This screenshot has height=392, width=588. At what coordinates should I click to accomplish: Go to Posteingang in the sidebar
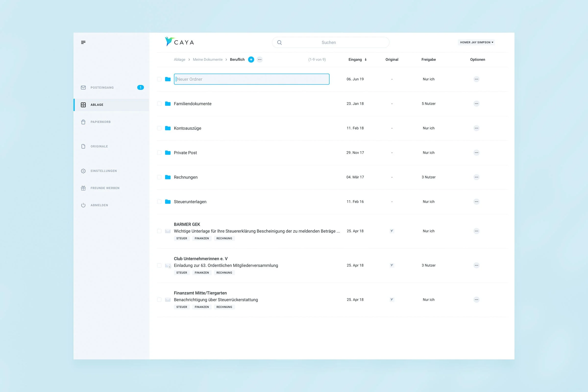[102, 87]
